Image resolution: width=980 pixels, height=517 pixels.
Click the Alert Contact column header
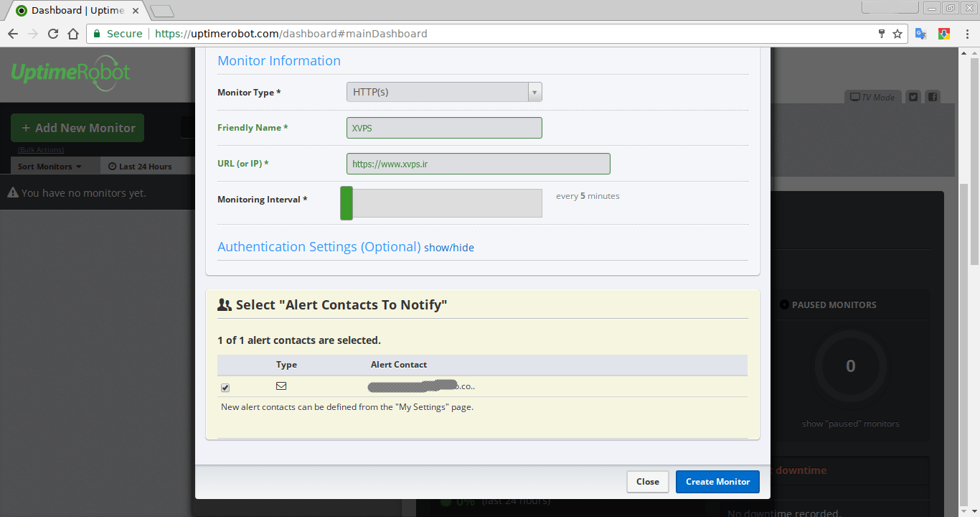coord(399,365)
